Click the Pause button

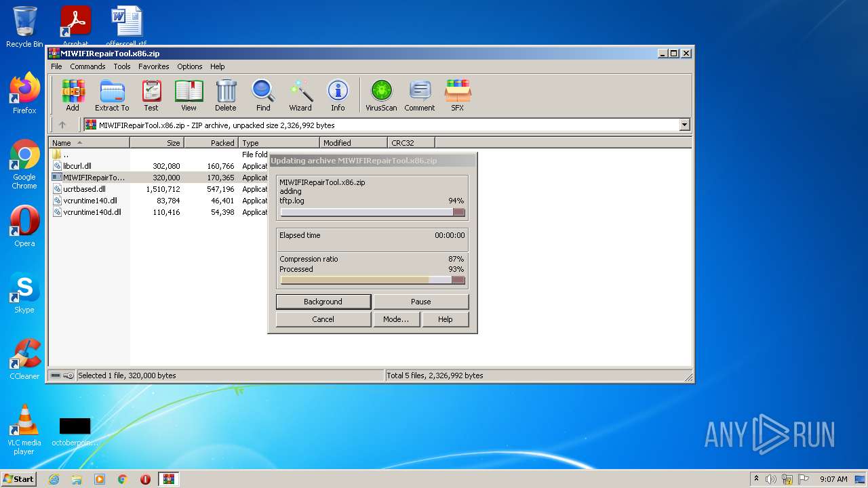pyautogui.click(x=421, y=302)
